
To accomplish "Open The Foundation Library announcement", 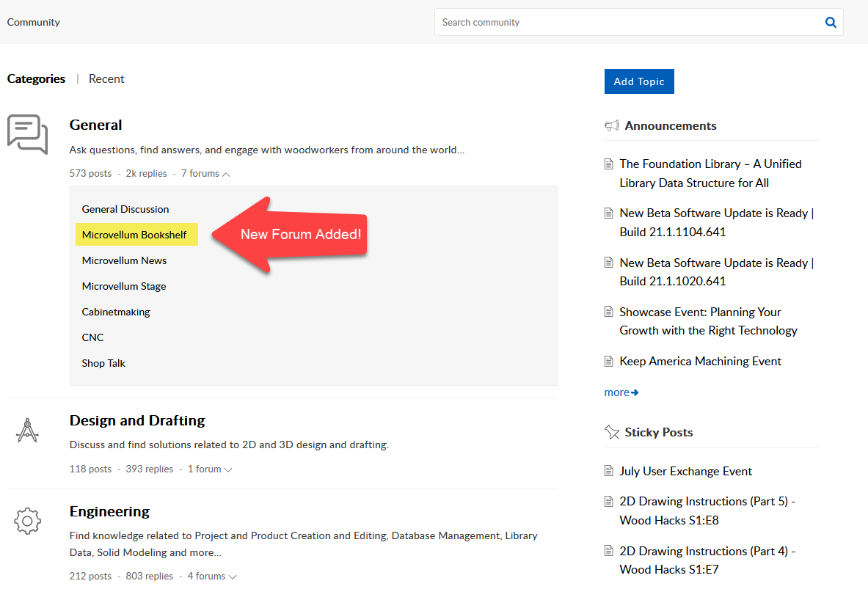I will click(710, 173).
